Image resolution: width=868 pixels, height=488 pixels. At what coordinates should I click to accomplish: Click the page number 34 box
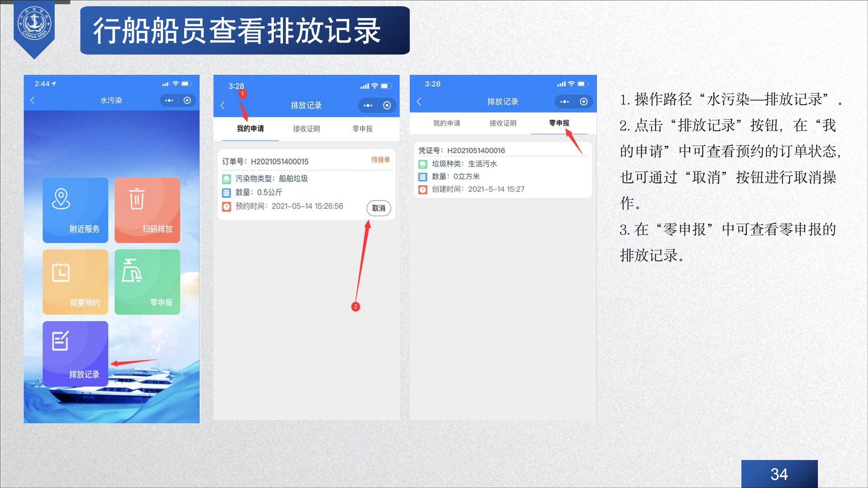779,474
